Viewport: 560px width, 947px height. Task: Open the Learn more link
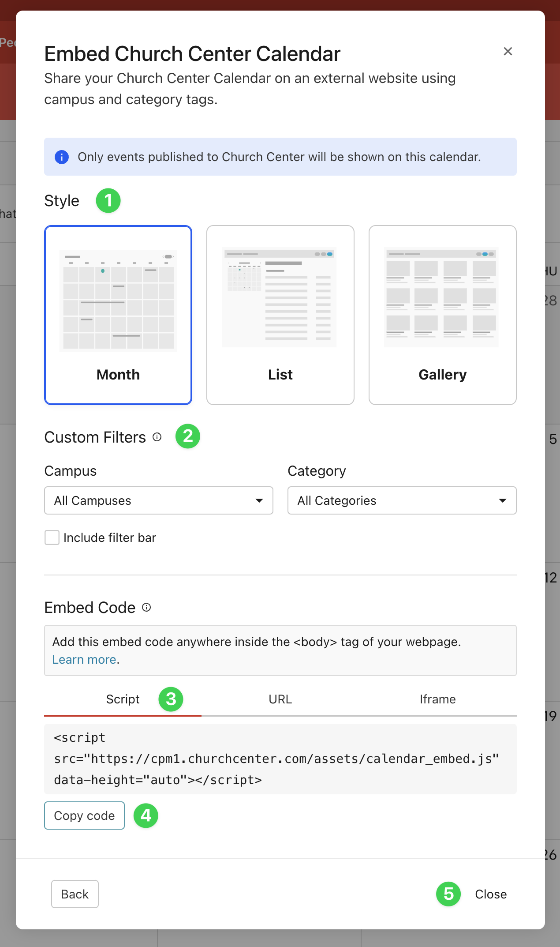84,659
